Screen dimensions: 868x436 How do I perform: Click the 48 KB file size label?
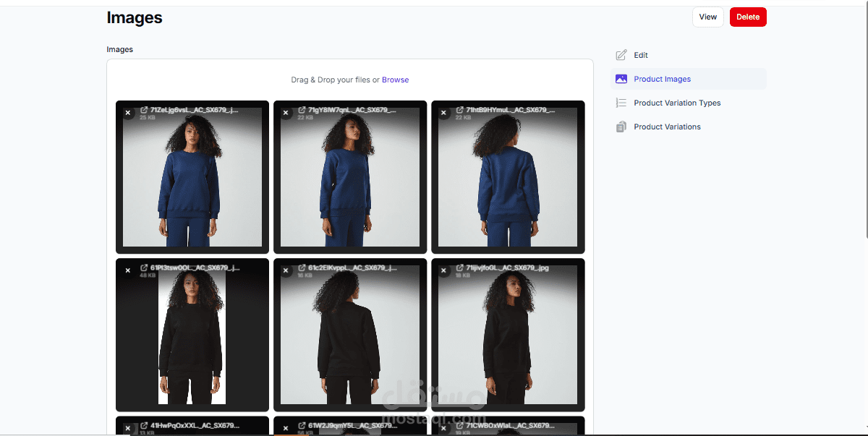(x=148, y=275)
